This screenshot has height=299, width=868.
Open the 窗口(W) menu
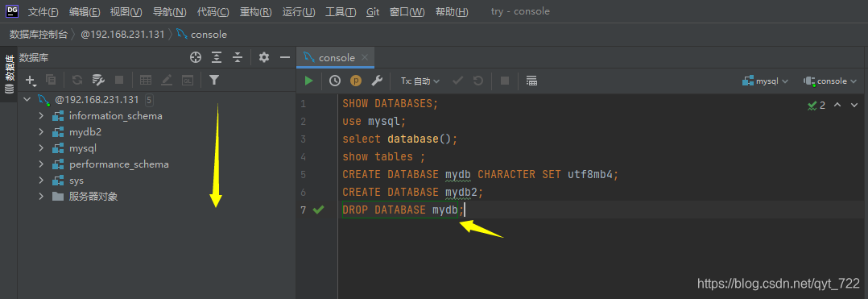click(407, 11)
